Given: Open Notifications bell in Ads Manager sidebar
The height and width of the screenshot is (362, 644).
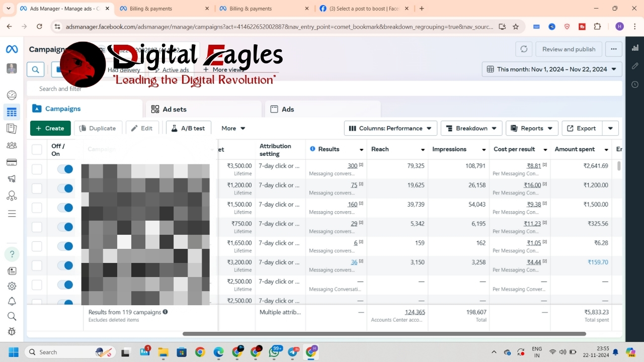Looking at the screenshot, I should point(12,301).
